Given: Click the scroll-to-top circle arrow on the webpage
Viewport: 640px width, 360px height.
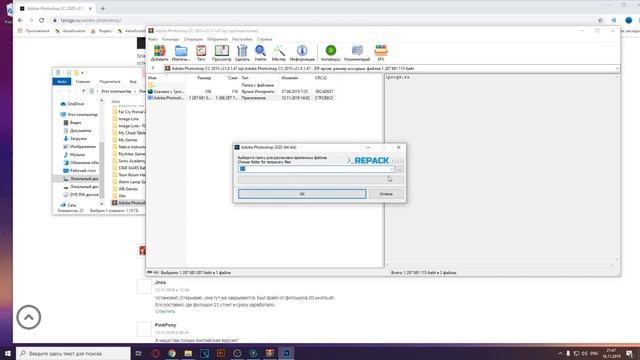Looking at the screenshot, I should coord(29,317).
